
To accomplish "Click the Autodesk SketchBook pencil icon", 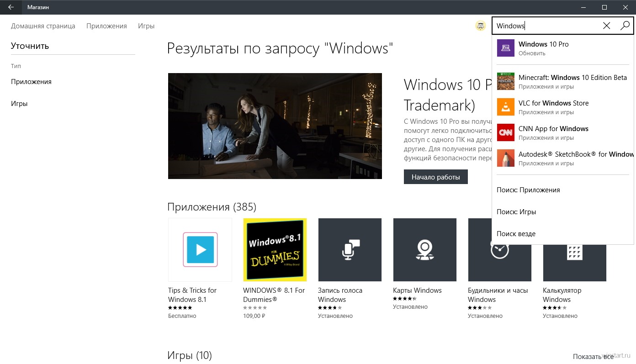I will (506, 158).
